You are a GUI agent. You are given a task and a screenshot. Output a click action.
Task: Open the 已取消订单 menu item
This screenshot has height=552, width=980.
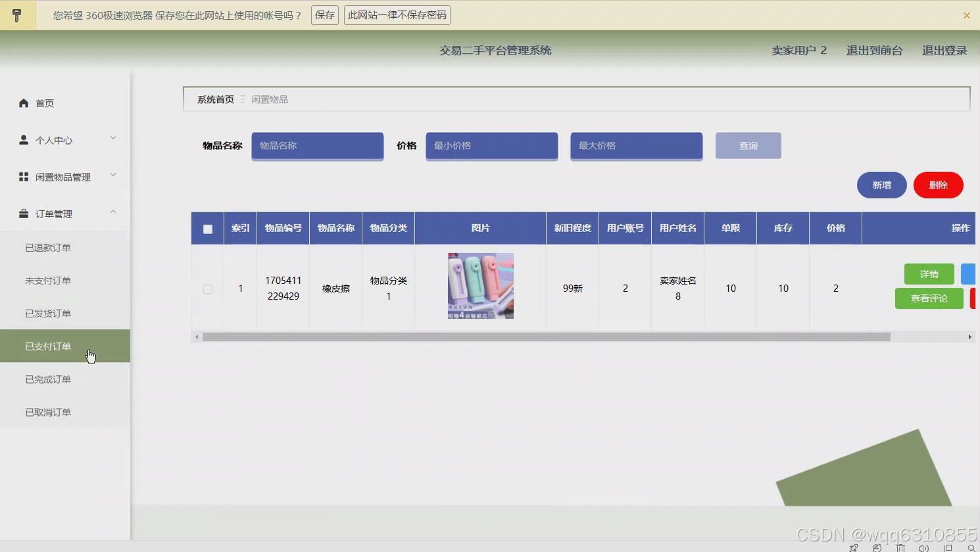(65, 412)
